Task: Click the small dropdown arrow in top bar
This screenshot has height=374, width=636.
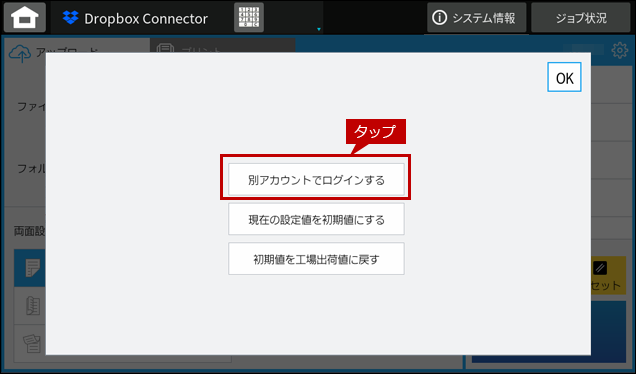Action: click(x=319, y=29)
